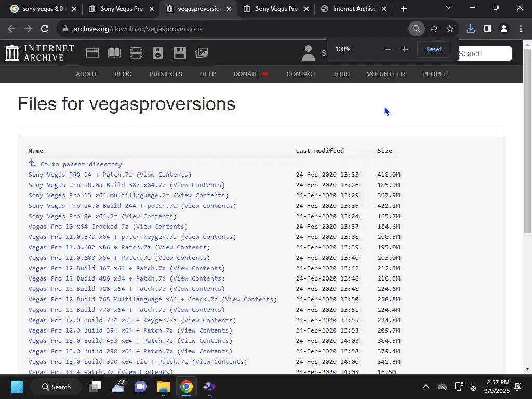532x399 pixels.
Task: Open the tab search dropdown chevron
Action: 448,7
